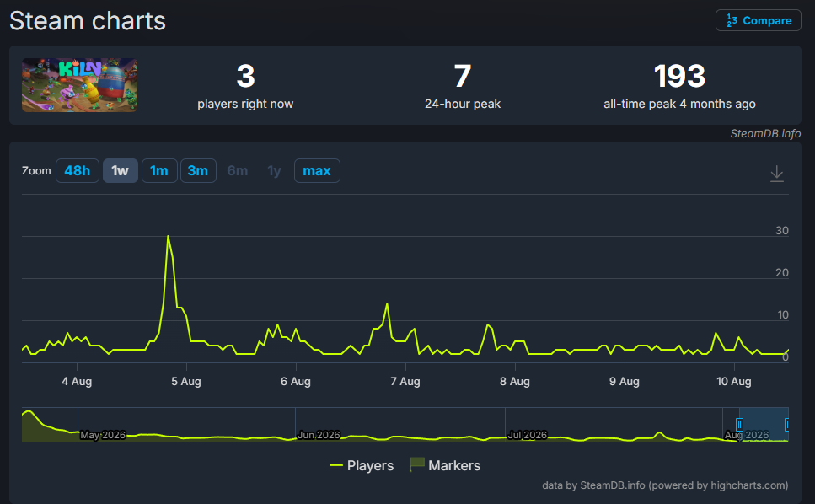This screenshot has width=815, height=504.
Task: Grab the left navigator range handle
Action: pos(739,425)
